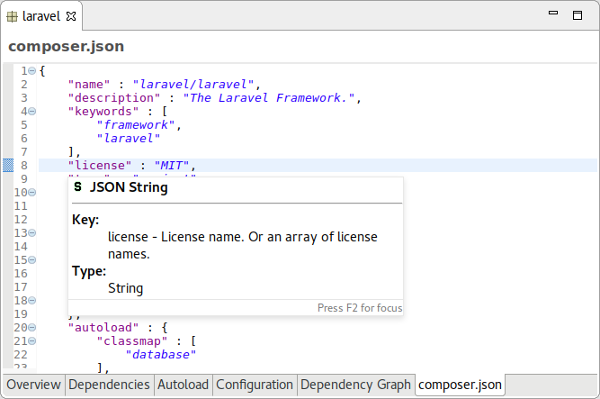Viewport: 600px width, 399px height.
Task: Click line number 12 in the gutter
Action: pyautogui.click(x=21, y=220)
